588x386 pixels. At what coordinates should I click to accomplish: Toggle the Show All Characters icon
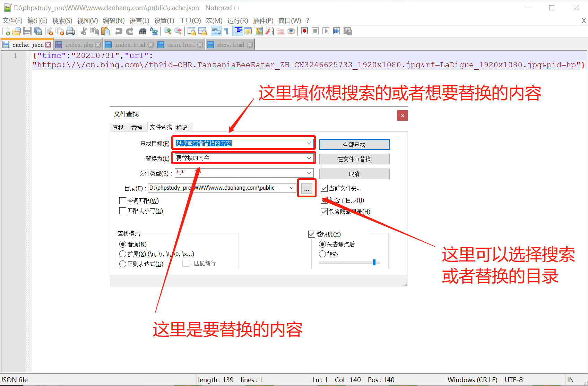click(226, 31)
